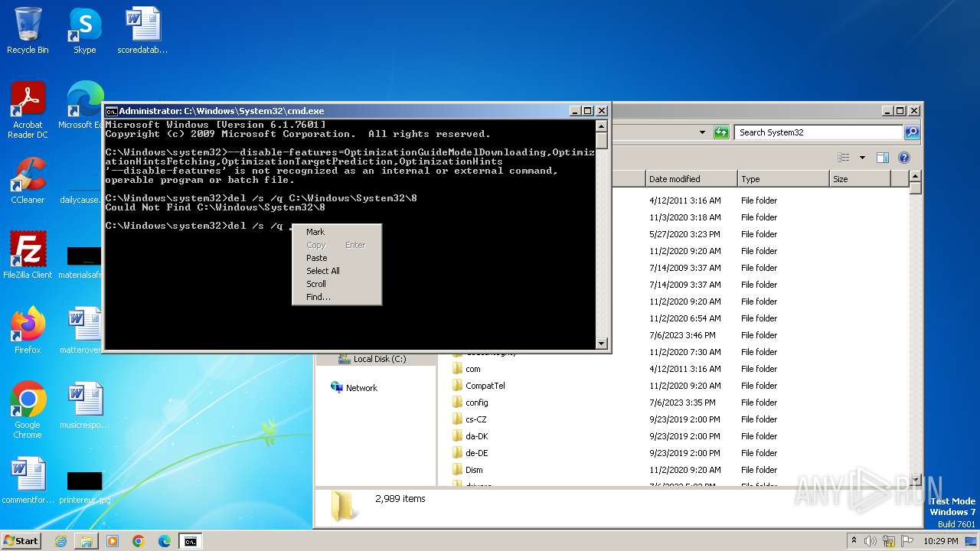
Task: Change view layout in Explorer toolbar
Action: pyautogui.click(x=843, y=158)
